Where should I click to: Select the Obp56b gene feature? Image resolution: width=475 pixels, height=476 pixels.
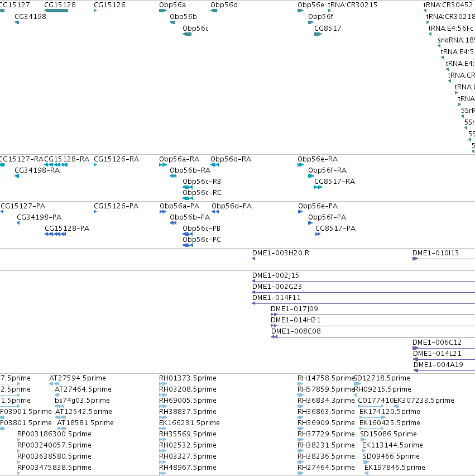pyautogui.click(x=172, y=22)
